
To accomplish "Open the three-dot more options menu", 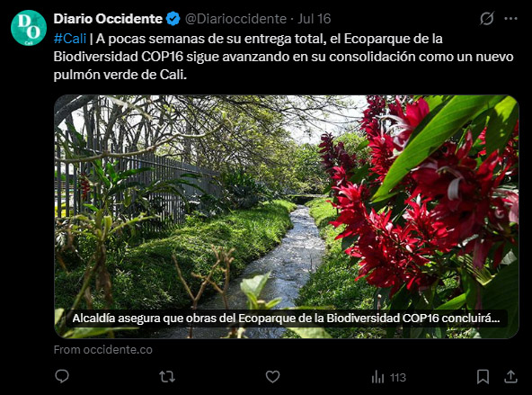I will (x=510, y=19).
